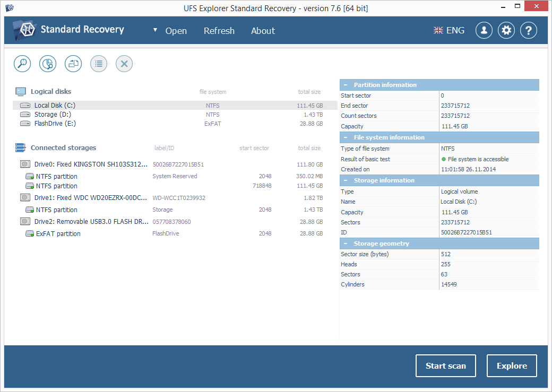Maximize the UFS Explorer window
Viewport: 552px width, 392px height.
tap(517, 6)
